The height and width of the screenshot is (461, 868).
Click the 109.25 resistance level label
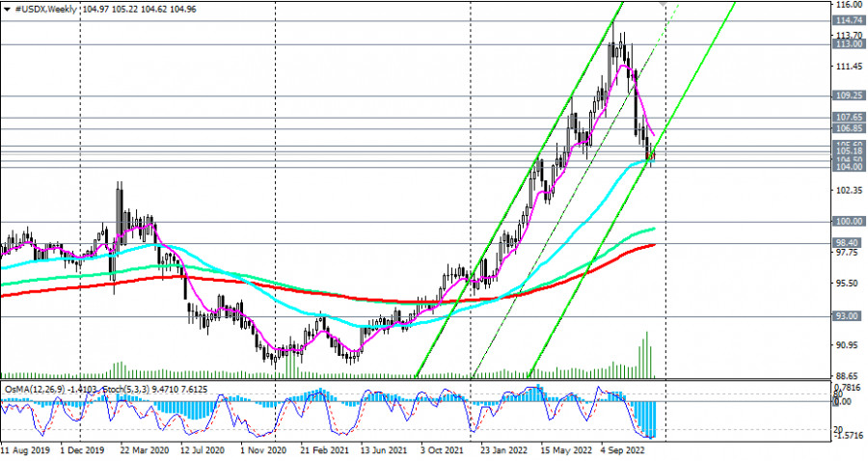tap(848, 96)
